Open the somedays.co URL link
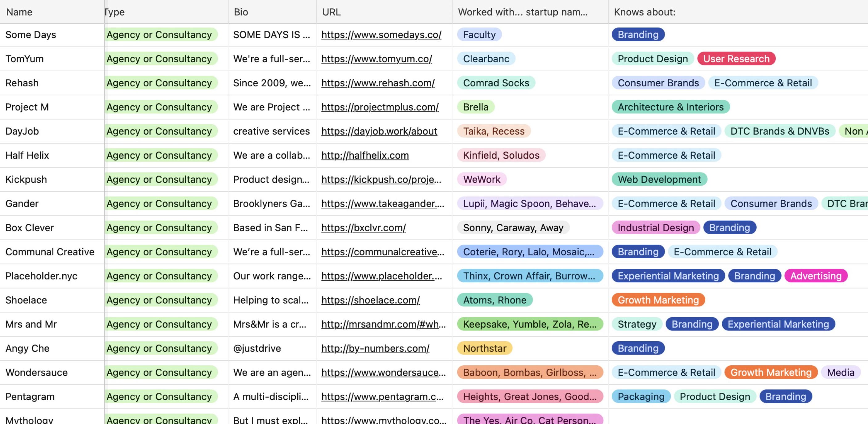Viewport: 868px width, 424px height. click(381, 35)
